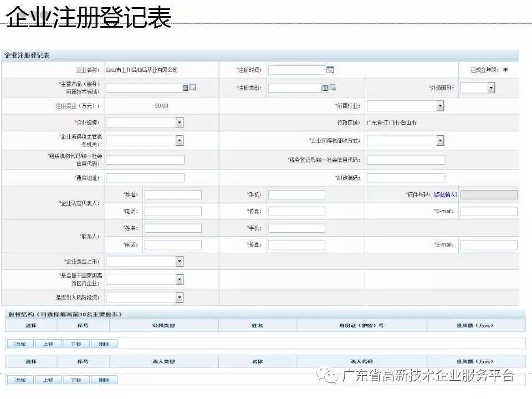Open the 是否引入风险投资 dropdown
532x399 pixels.
pos(179,298)
